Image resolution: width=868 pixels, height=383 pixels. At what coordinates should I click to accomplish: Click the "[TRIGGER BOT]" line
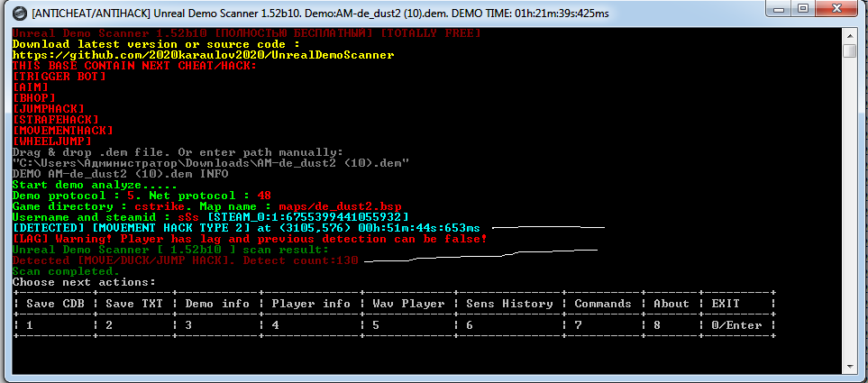coord(59,77)
